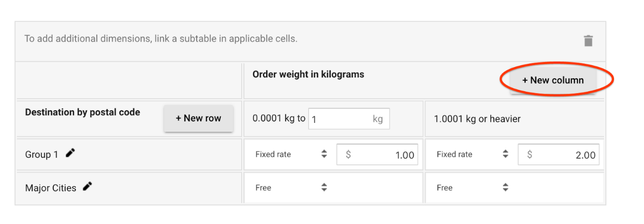The height and width of the screenshot is (224, 644).
Task: Click the 1.0001 kg or heavier column
Action: 477,119
